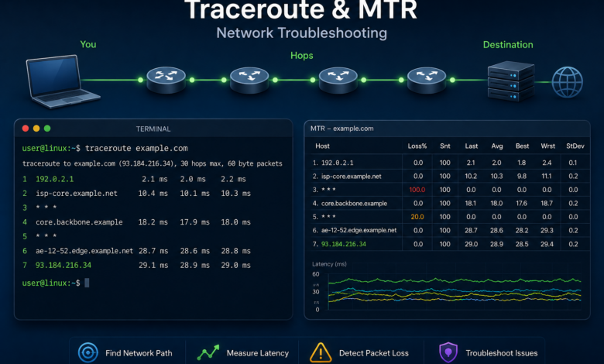Click the laptop icon labeled You

click(62, 81)
